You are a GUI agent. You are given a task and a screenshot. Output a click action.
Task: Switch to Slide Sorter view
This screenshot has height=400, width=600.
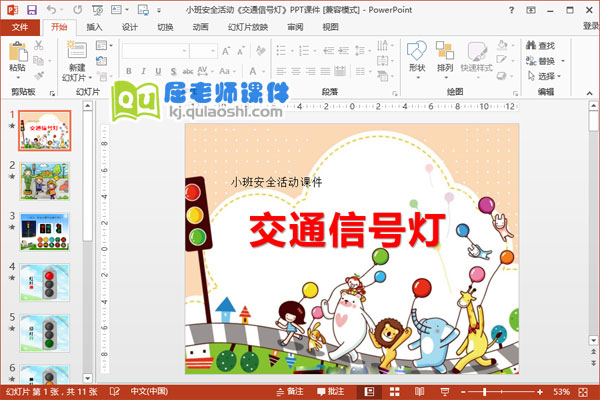click(395, 392)
